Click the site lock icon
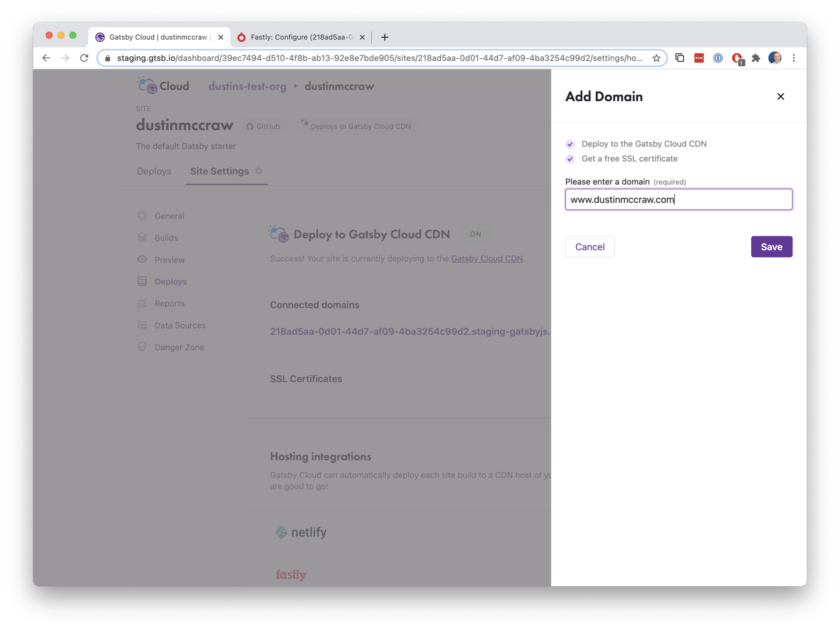 [x=108, y=58]
